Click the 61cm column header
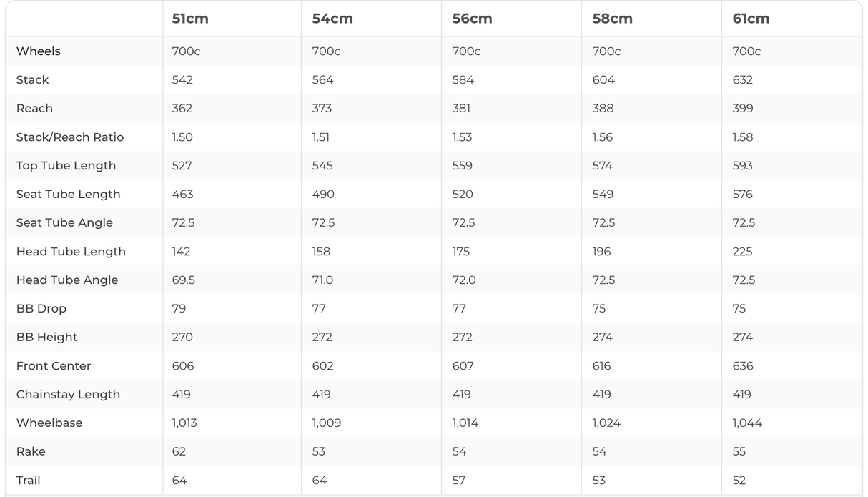The height and width of the screenshot is (497, 868). 751,19
